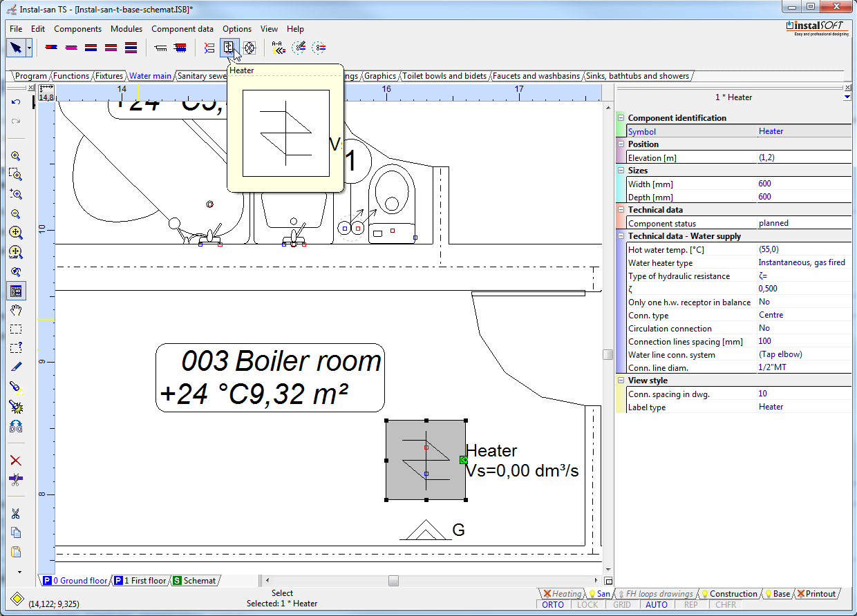
Task: Click the pencil-marked dashed circle icon
Action: tap(299, 48)
